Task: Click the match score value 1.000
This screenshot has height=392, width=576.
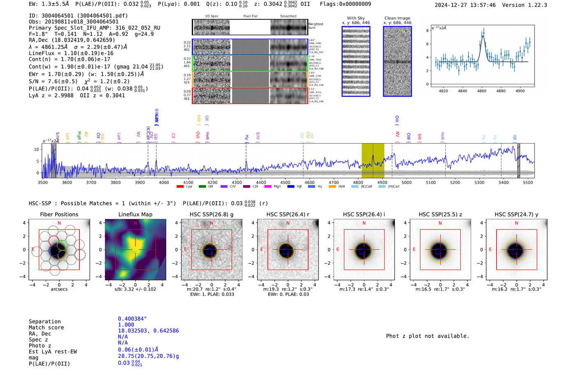Action: [126, 325]
